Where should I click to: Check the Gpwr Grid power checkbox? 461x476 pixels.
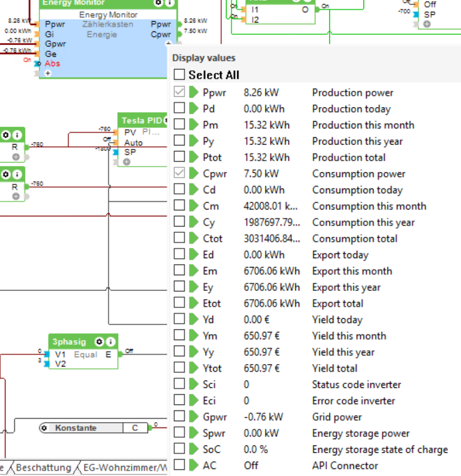click(179, 416)
